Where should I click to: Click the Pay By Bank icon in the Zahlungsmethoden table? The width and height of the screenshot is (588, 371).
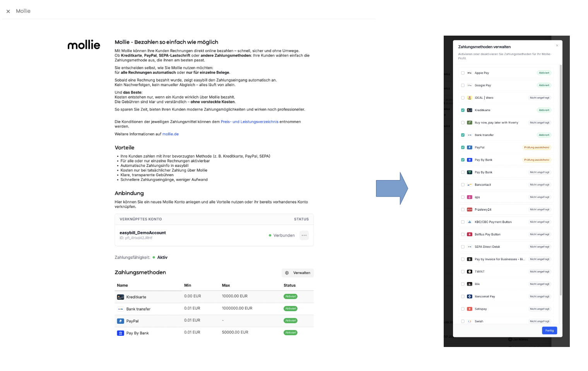click(120, 333)
